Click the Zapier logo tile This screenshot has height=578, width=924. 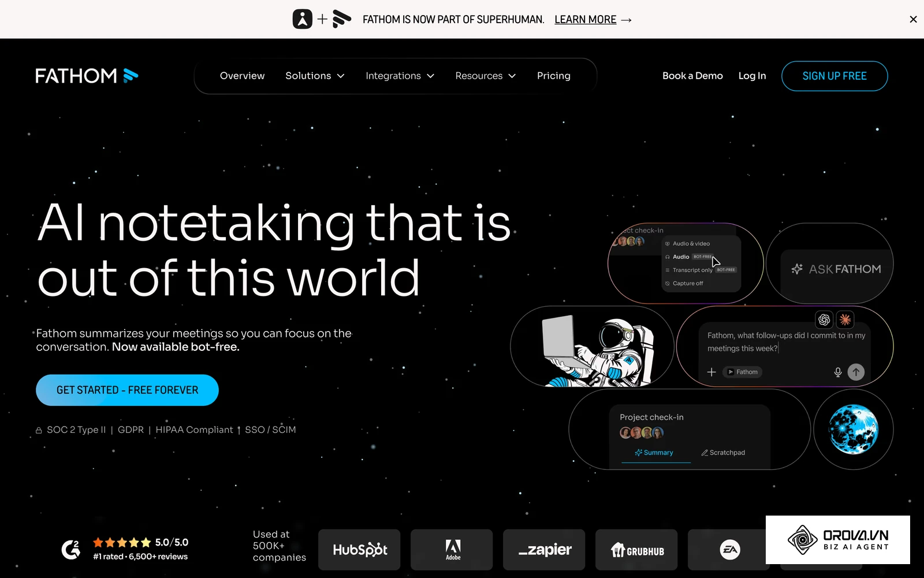point(544,550)
